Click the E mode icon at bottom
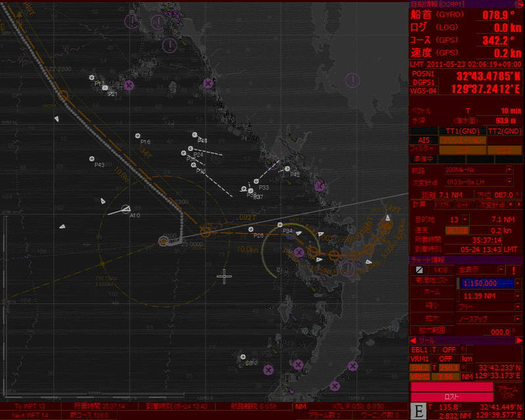 click(x=418, y=411)
